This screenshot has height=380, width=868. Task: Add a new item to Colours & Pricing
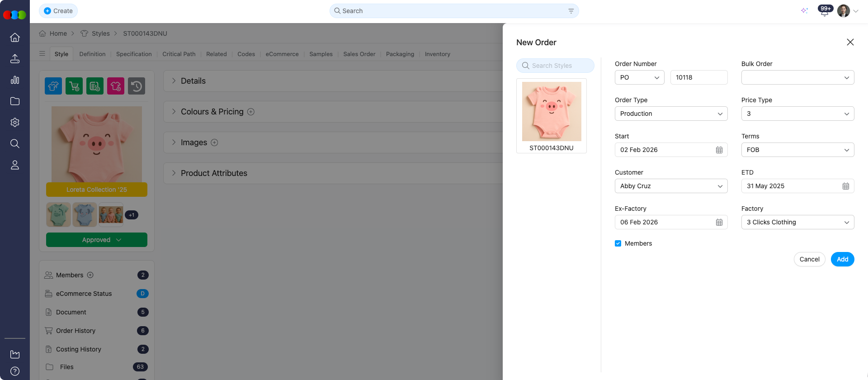(251, 112)
